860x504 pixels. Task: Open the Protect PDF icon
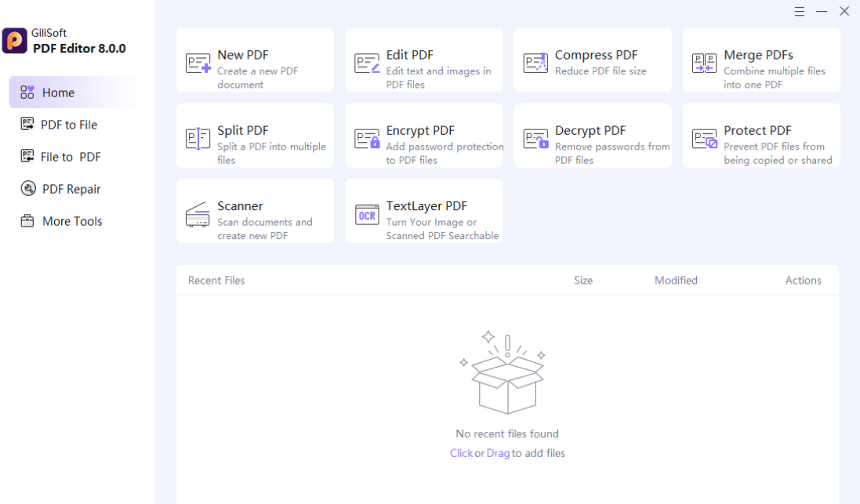point(704,139)
